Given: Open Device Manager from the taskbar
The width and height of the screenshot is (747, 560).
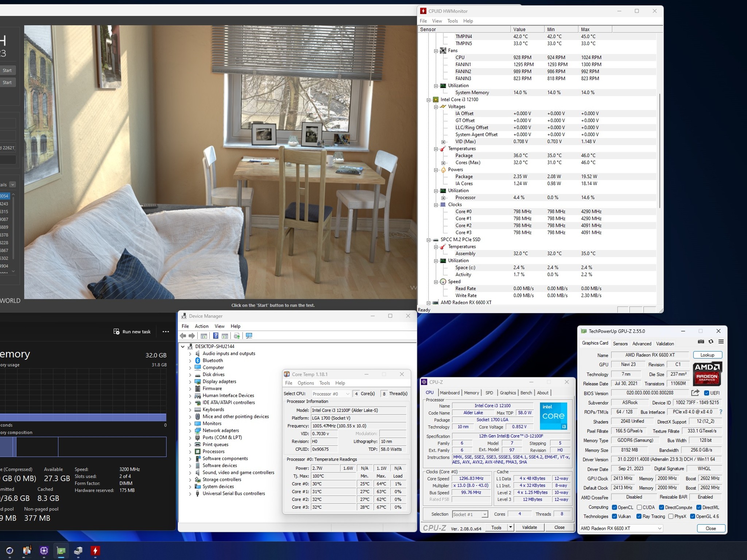Looking at the screenshot, I should (x=78, y=551).
